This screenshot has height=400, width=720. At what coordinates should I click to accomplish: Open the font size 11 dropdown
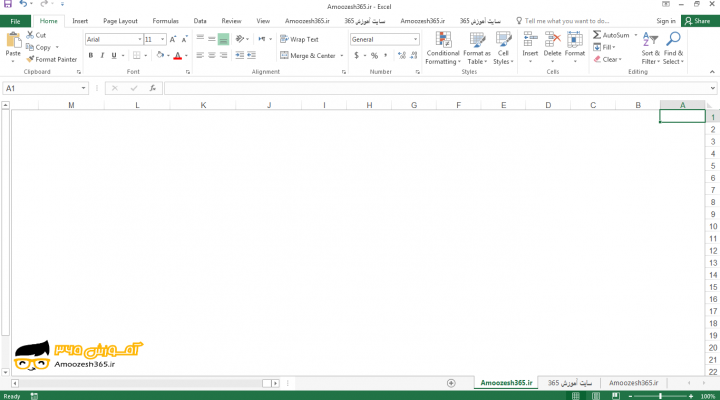pyautogui.click(x=162, y=39)
